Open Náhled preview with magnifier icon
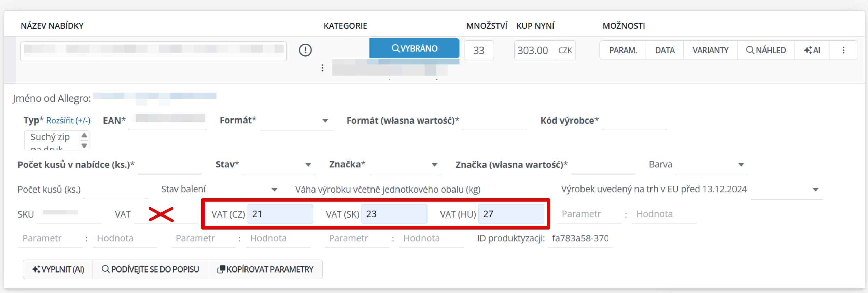The width and height of the screenshot is (868, 293). (766, 50)
